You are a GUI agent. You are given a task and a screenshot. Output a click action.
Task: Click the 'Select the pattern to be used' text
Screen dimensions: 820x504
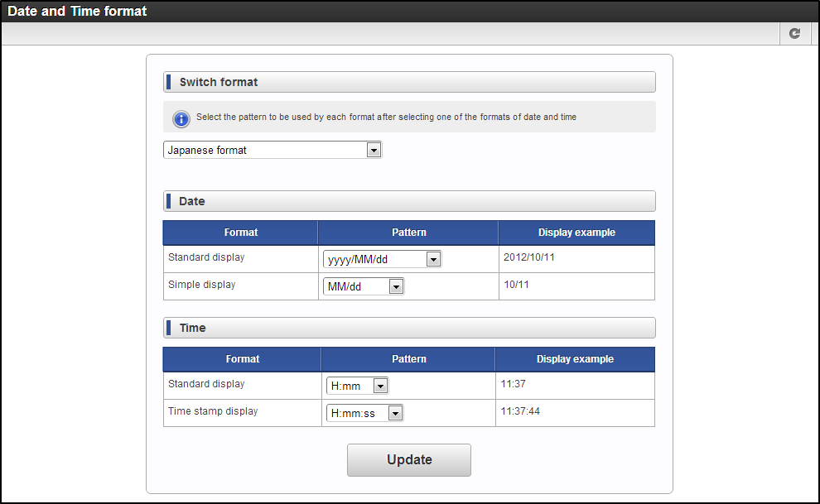coord(386,117)
